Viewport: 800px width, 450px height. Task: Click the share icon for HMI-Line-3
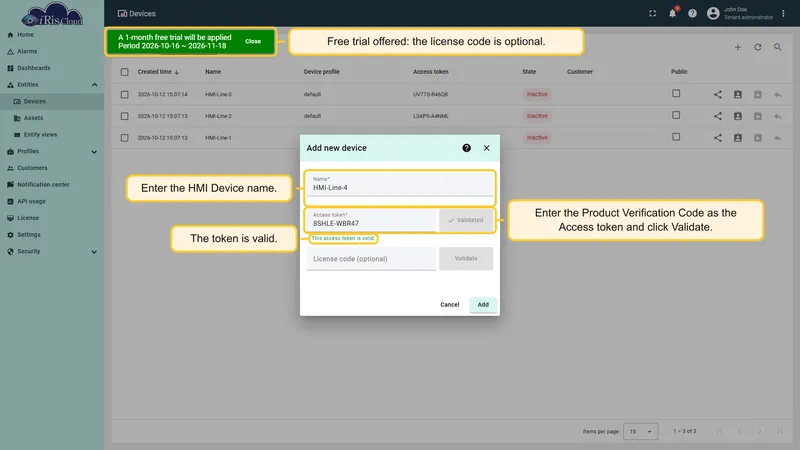[x=718, y=94]
